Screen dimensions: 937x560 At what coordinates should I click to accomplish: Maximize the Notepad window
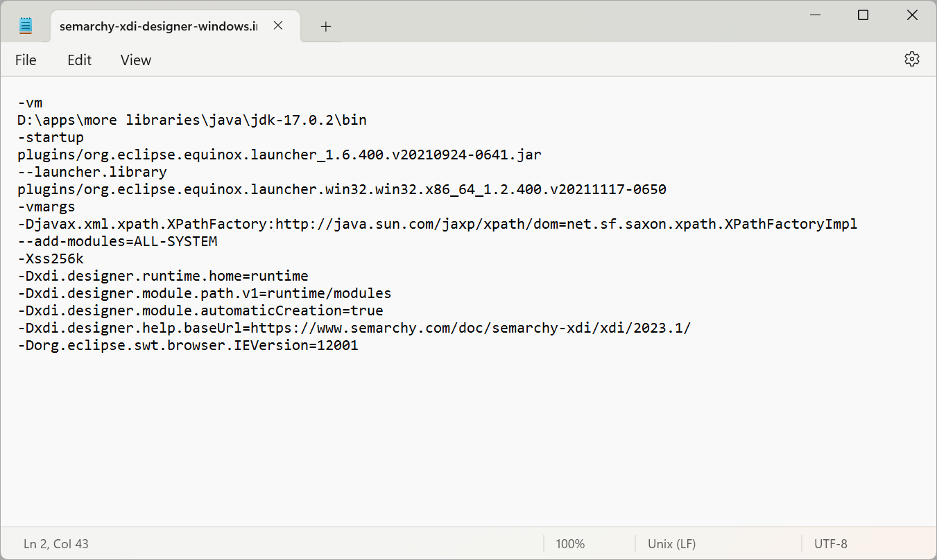coord(863,15)
